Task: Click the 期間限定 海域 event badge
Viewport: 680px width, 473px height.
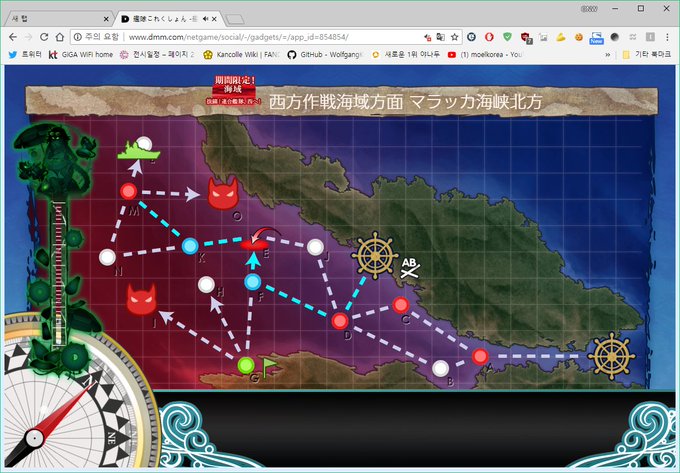Action: 234,89
